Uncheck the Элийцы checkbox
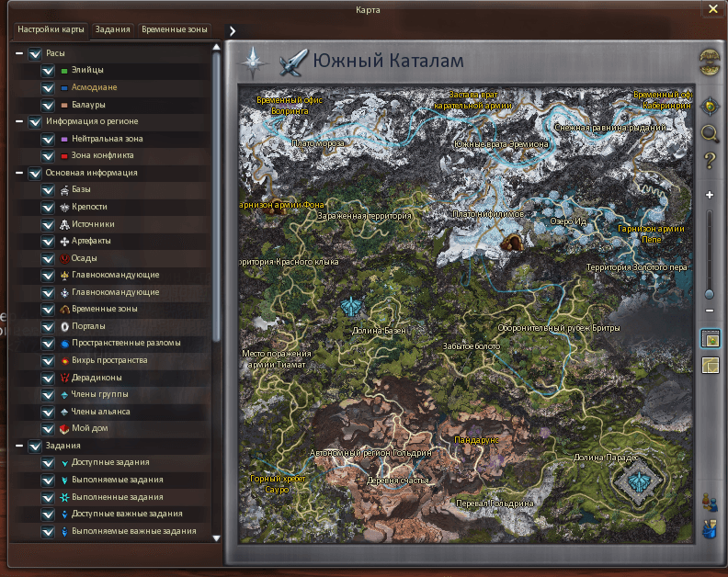This screenshot has width=728, height=577. click(48, 71)
